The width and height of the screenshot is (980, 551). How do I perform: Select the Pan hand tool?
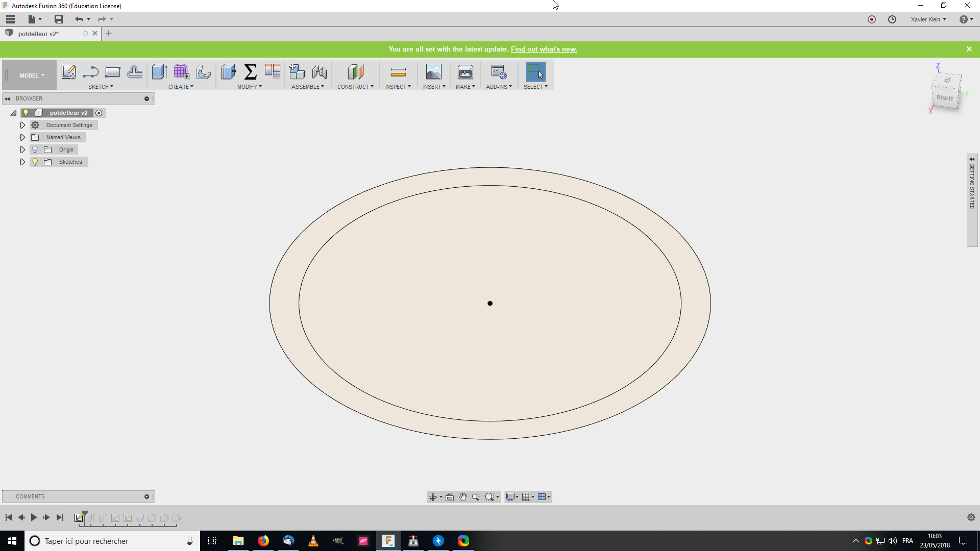[463, 497]
